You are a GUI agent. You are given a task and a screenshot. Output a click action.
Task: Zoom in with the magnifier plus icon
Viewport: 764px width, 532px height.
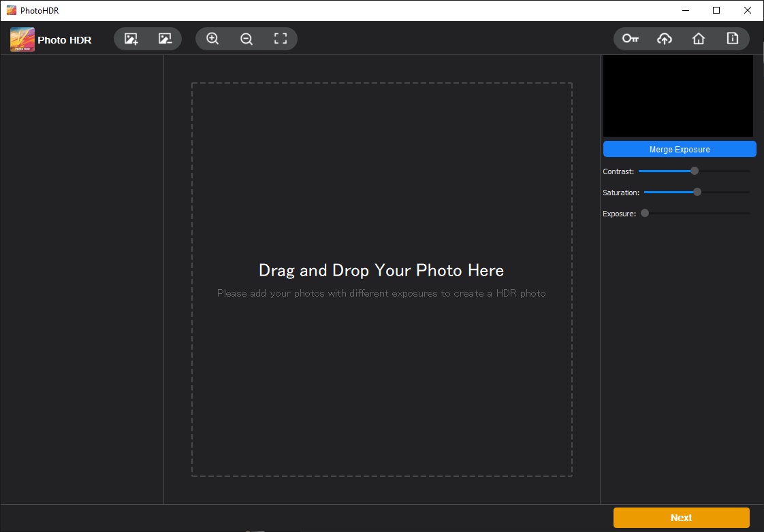(x=212, y=39)
